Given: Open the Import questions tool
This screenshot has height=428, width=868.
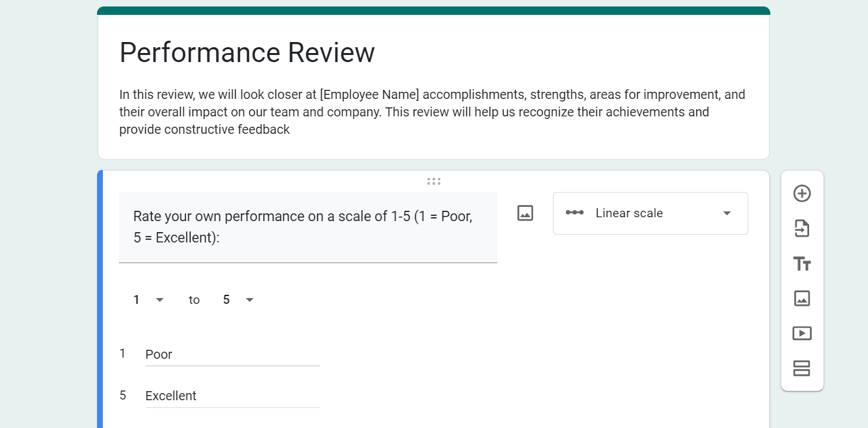Looking at the screenshot, I should (x=802, y=228).
